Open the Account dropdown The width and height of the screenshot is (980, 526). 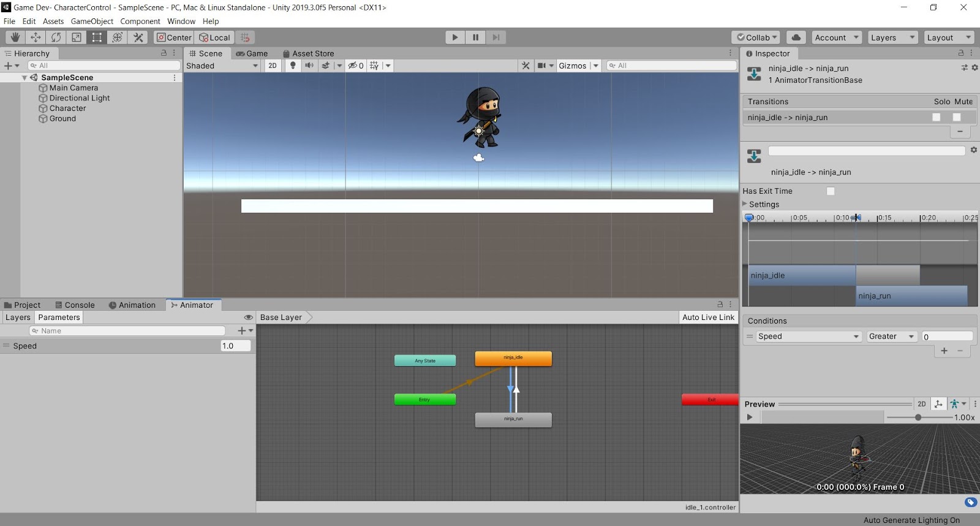[837, 37]
